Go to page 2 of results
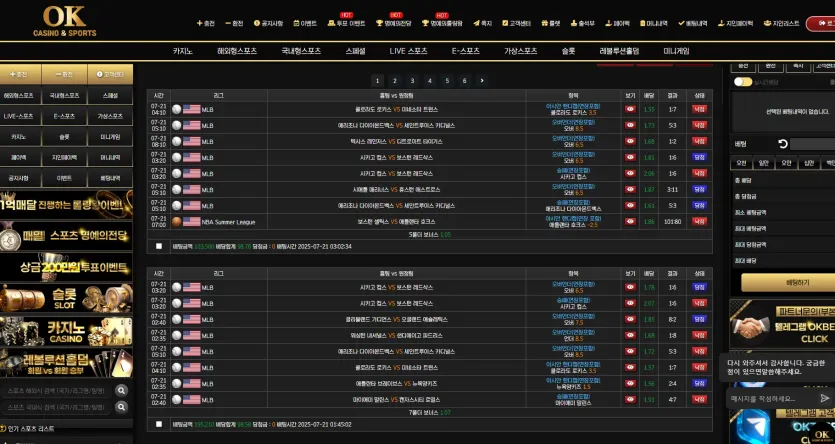 (395, 81)
